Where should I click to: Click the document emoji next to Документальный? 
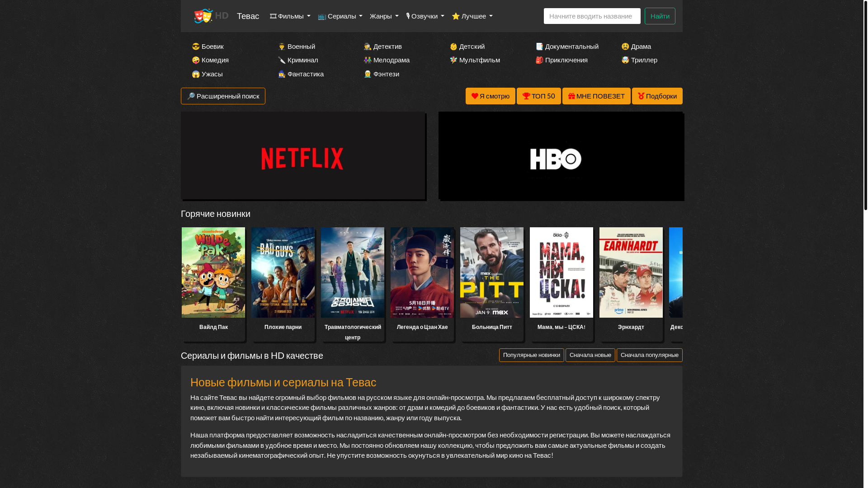[539, 47]
